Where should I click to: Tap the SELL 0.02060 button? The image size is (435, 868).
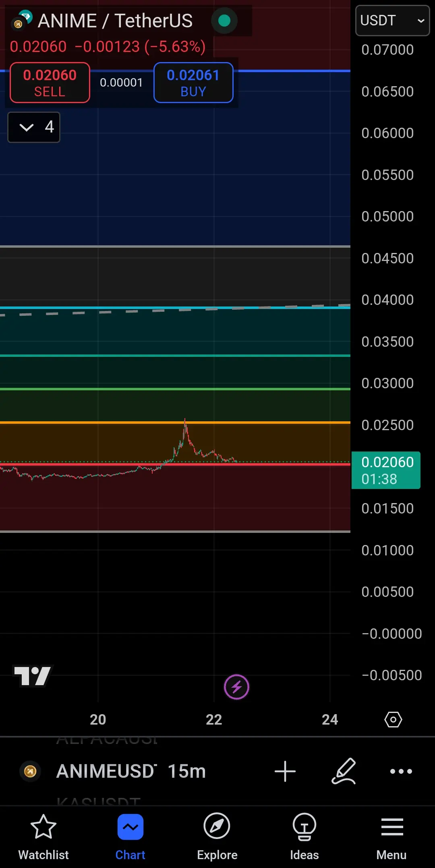50,83
